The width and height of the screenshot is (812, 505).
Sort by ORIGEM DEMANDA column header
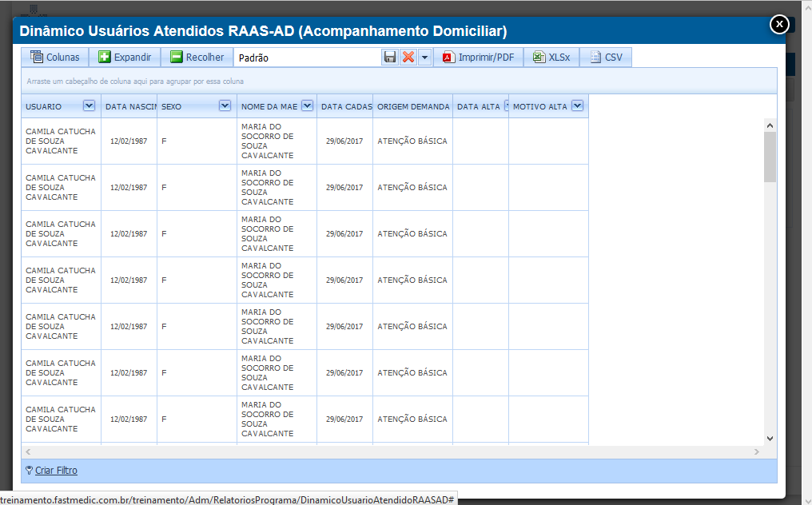coord(412,106)
